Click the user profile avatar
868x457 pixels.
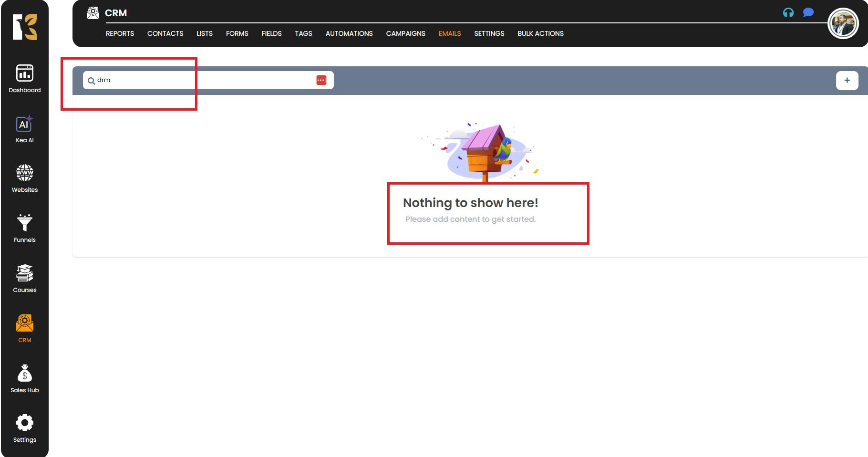click(x=843, y=24)
